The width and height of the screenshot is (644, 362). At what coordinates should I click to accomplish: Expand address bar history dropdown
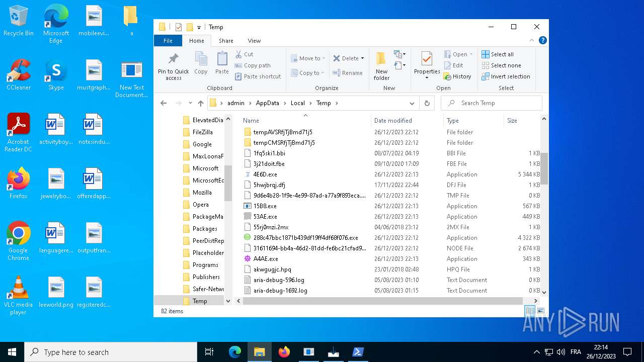coord(412,103)
